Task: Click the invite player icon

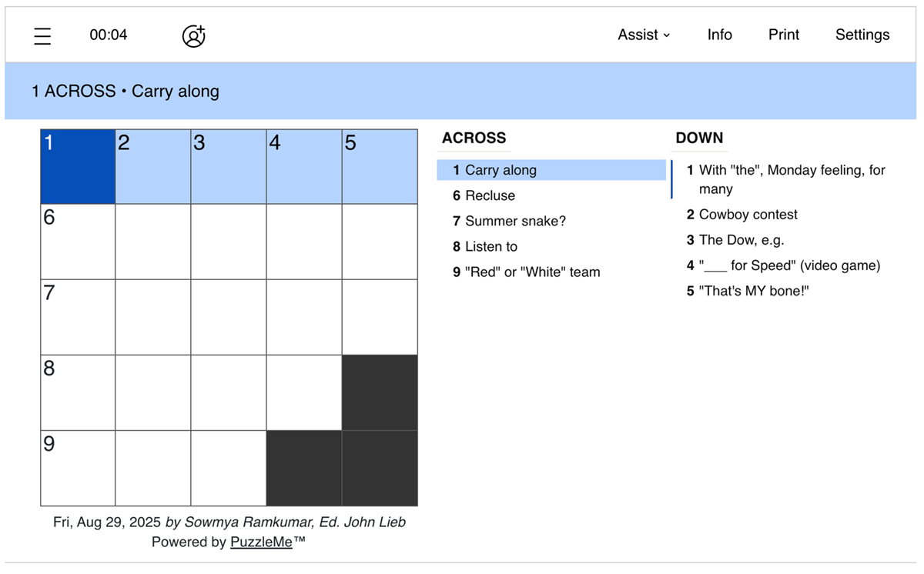Action: pos(193,35)
